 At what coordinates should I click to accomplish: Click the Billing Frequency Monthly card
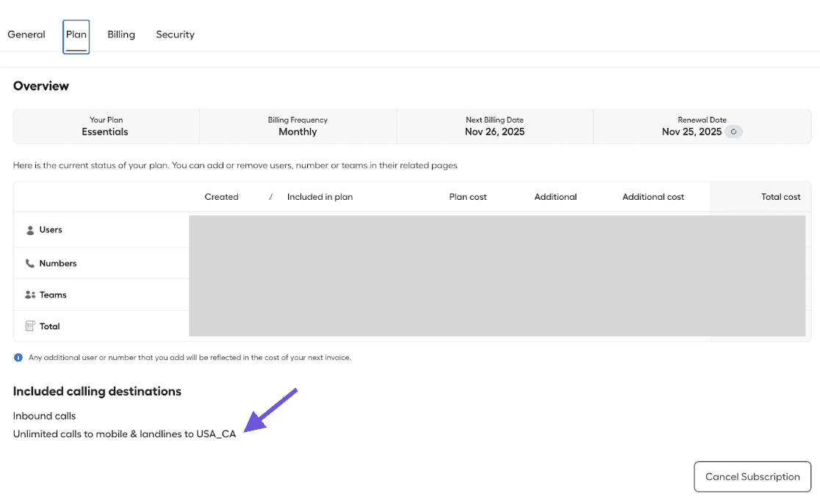click(x=298, y=126)
